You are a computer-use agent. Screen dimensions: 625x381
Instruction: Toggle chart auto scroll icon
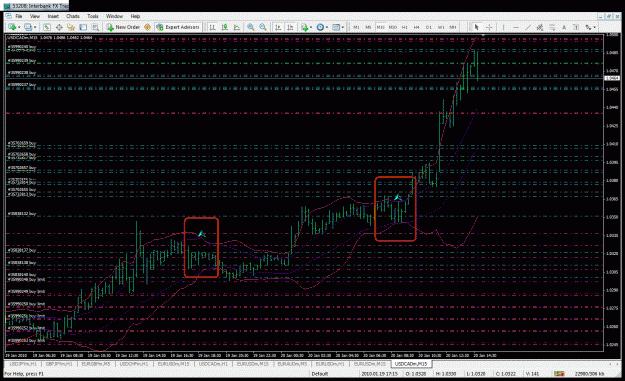[x=278, y=27]
